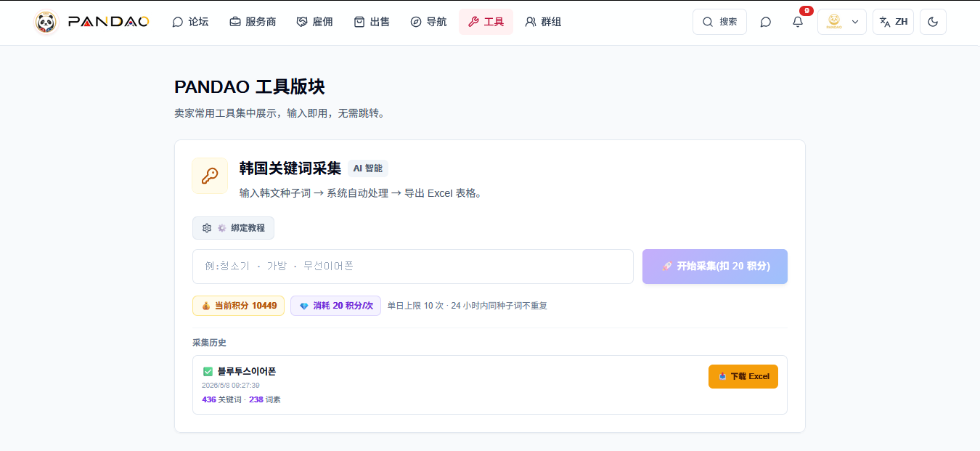The height and width of the screenshot is (451, 980).
Task: Open the chat messages icon
Action: pyautogui.click(x=765, y=22)
